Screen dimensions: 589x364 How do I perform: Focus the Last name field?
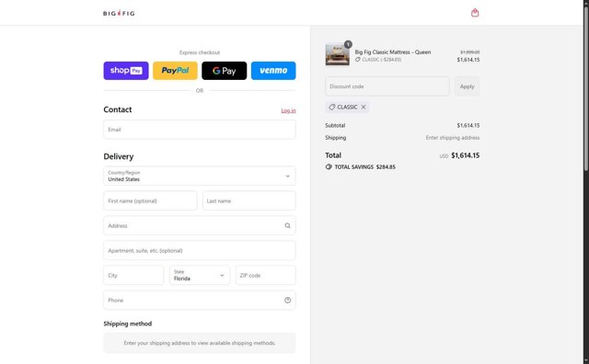click(249, 200)
